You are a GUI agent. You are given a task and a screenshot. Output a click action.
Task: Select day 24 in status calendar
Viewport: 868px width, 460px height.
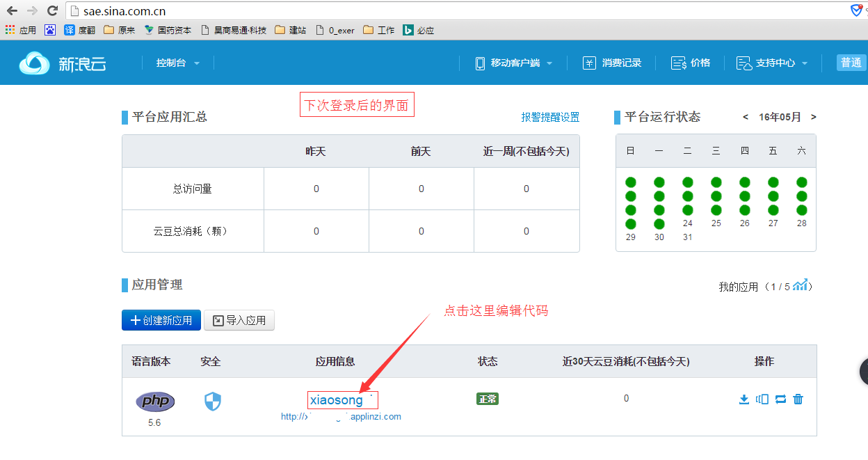click(x=688, y=223)
